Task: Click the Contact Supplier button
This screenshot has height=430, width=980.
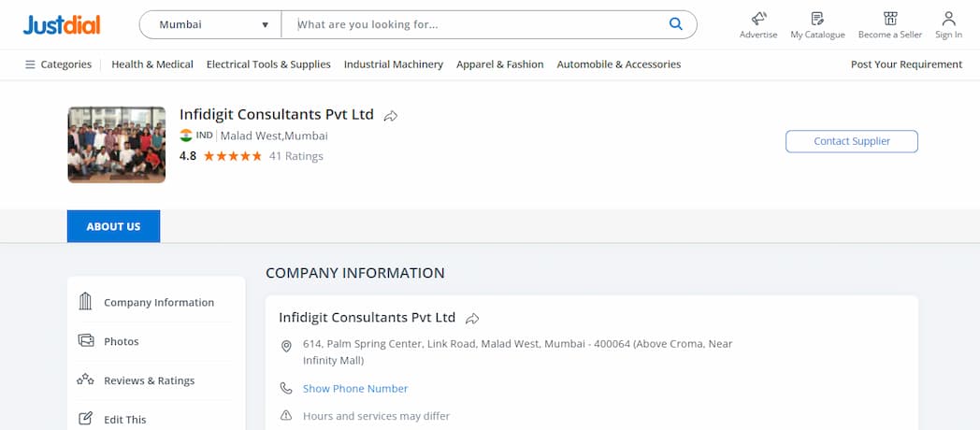Action: 852,141
